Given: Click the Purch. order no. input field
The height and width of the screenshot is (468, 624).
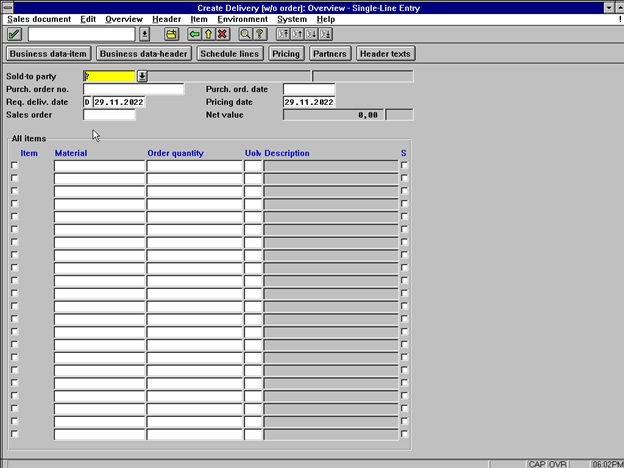Looking at the screenshot, I should pyautogui.click(x=133, y=89).
